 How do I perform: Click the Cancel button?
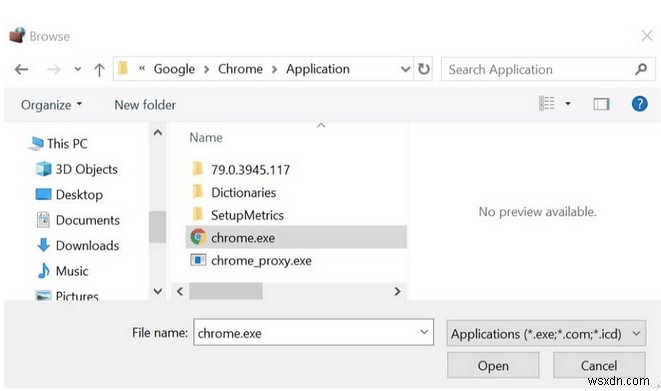tap(599, 365)
